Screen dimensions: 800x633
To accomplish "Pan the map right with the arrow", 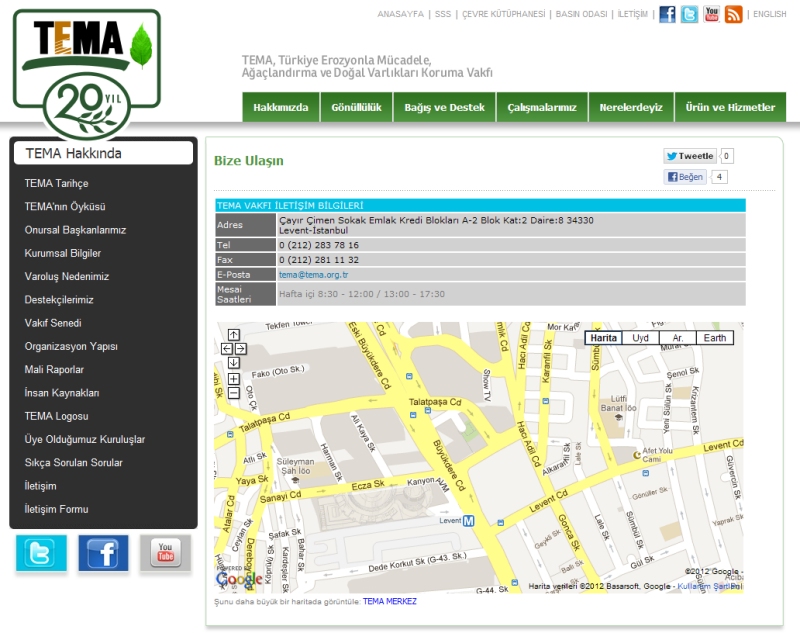I will [x=241, y=349].
